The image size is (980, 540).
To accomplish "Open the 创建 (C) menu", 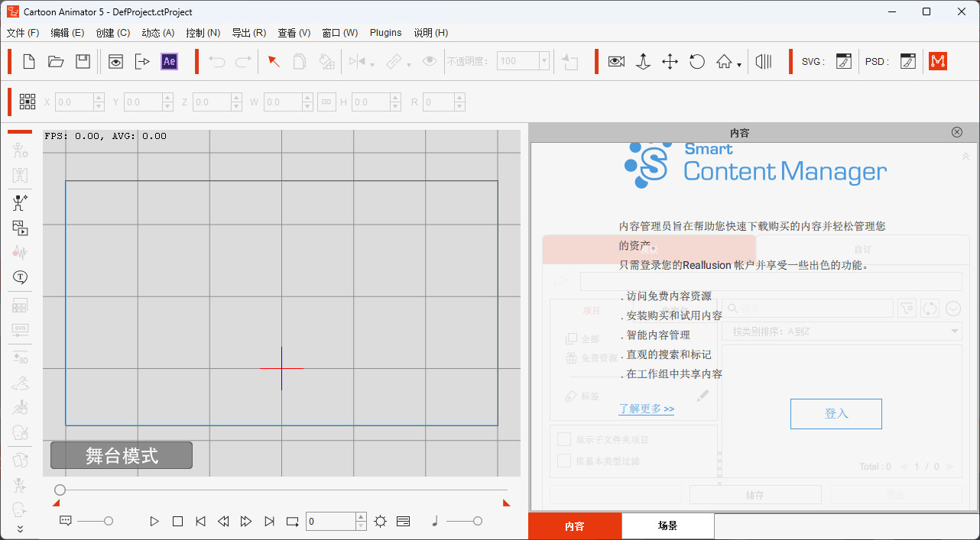I will click(x=113, y=33).
